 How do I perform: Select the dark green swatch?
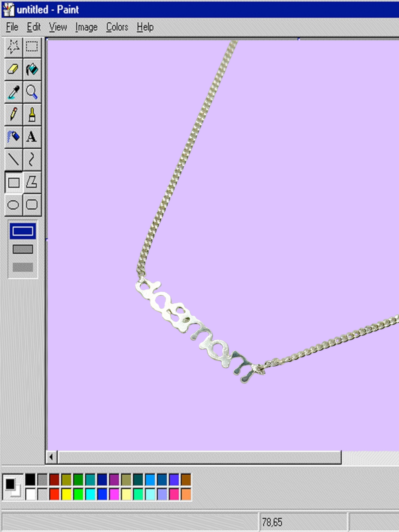click(x=78, y=480)
